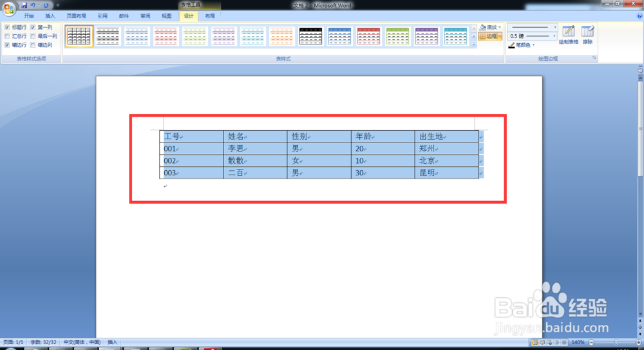
Task: Redo the last action
Action: (46, 5)
